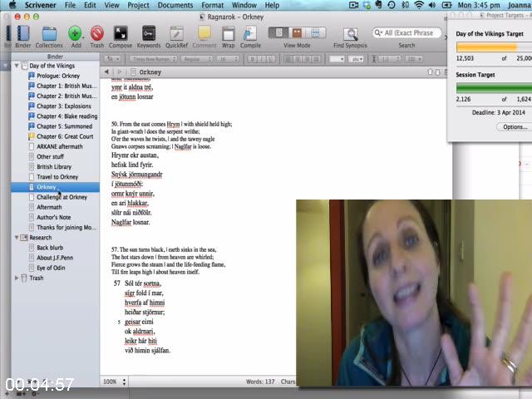Open the font size dropdown
This screenshot has width=532, height=399.
[227, 59]
